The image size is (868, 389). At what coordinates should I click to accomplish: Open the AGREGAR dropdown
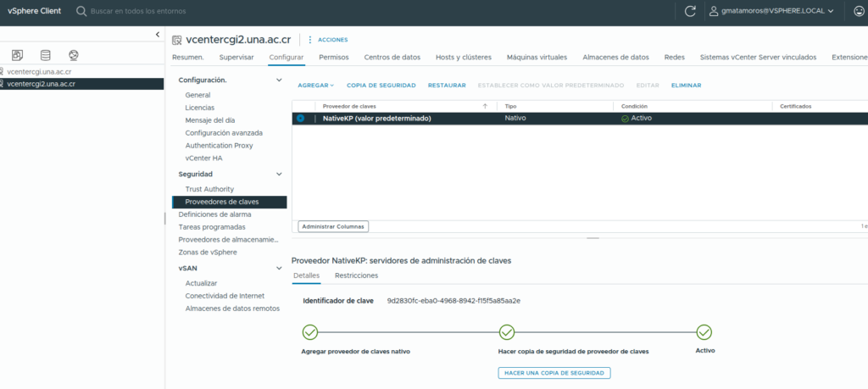pos(315,86)
